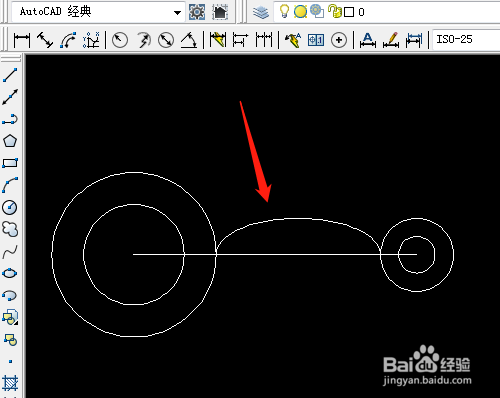
Task: Select the Point tool
Action: (10, 362)
